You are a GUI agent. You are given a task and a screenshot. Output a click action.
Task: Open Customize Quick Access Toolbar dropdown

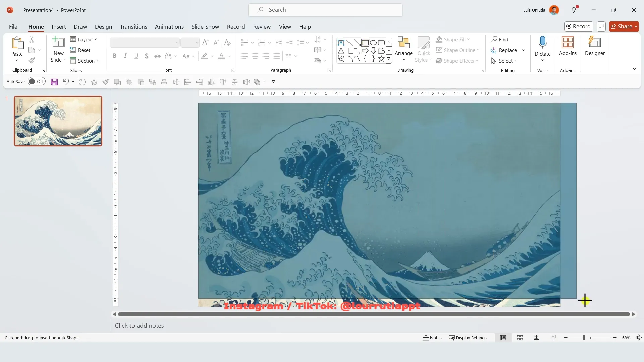click(x=273, y=82)
